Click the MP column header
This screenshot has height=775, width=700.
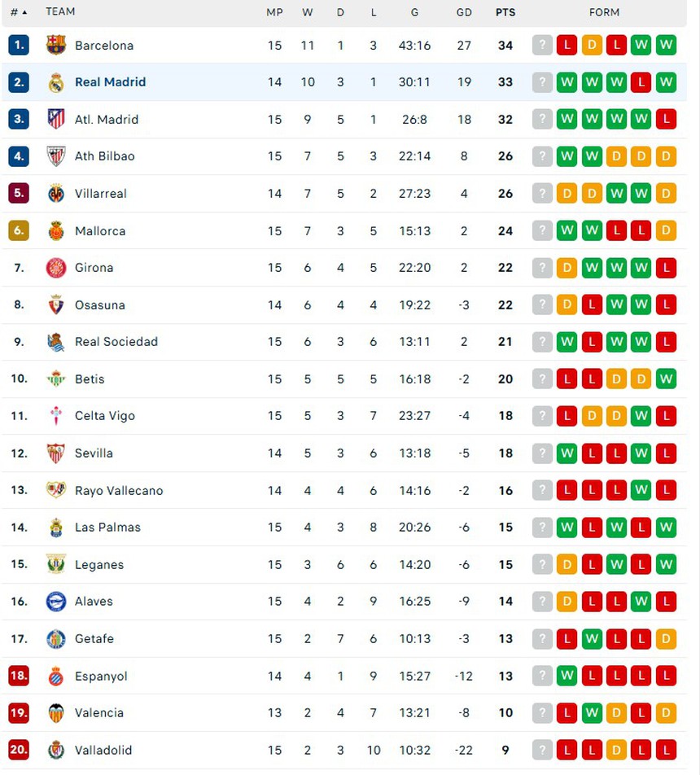point(274,12)
